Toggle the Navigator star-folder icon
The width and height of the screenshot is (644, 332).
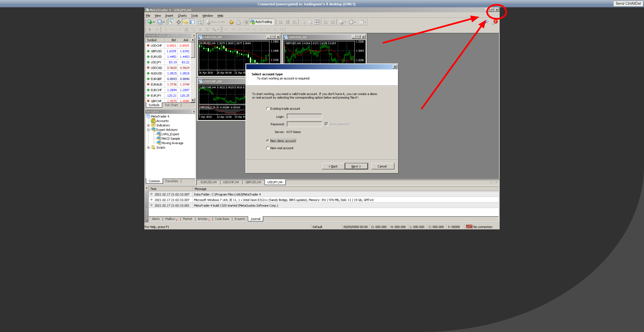185,22
